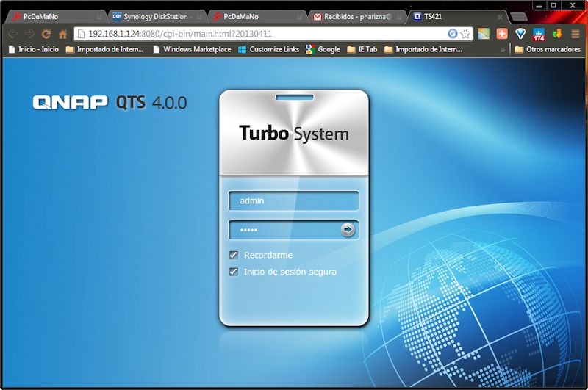The height and width of the screenshot is (390, 588).
Task: Click the browser Back arrow
Action: (12, 34)
